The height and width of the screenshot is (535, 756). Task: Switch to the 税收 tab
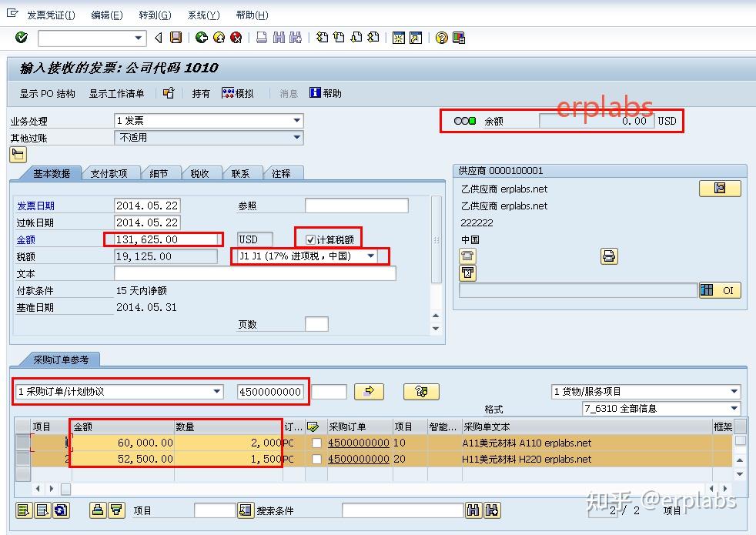(x=199, y=173)
